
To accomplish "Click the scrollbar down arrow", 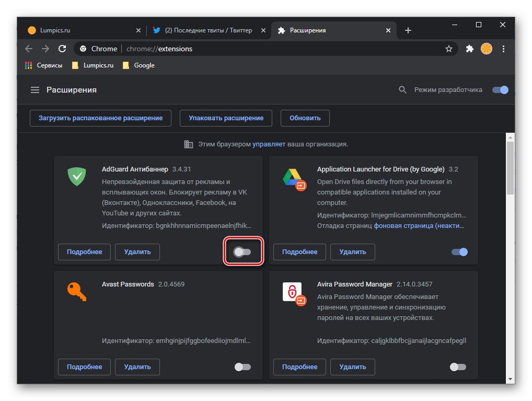I will click(510, 379).
